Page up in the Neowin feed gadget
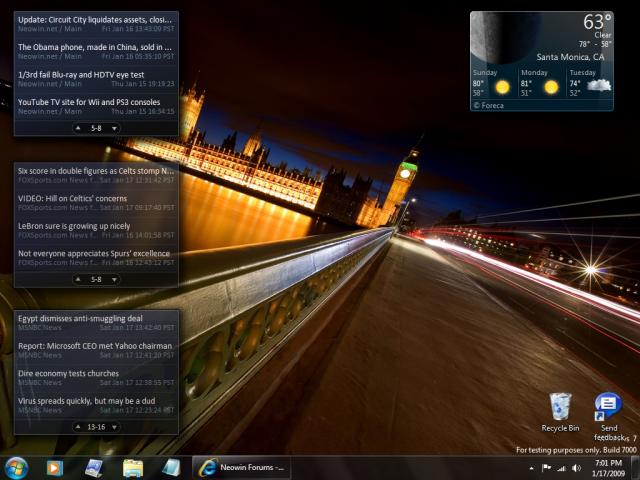The height and width of the screenshot is (480, 640). pos(78,128)
